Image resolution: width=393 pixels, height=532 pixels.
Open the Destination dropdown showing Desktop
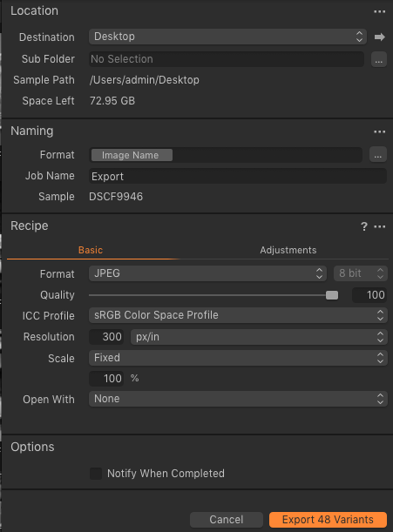(x=227, y=37)
